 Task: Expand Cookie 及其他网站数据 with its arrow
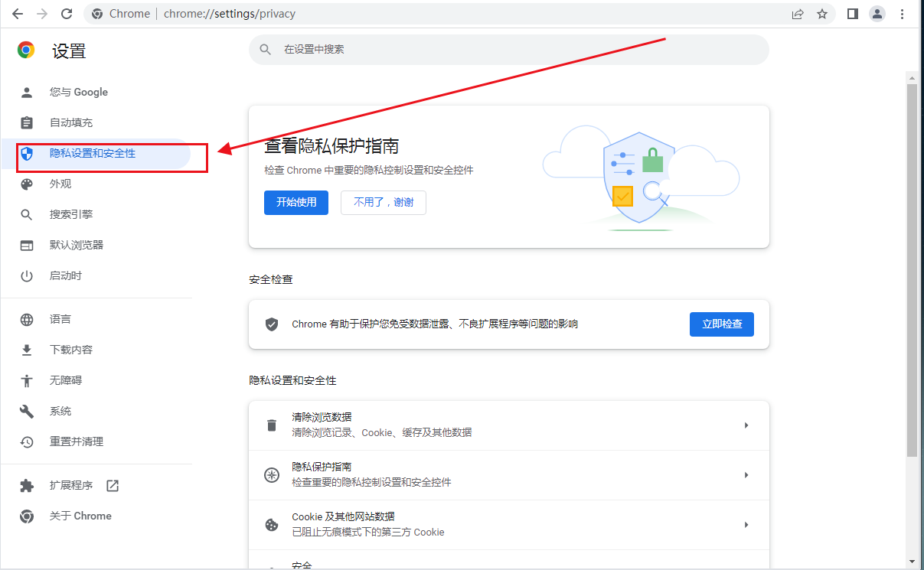tap(746, 525)
